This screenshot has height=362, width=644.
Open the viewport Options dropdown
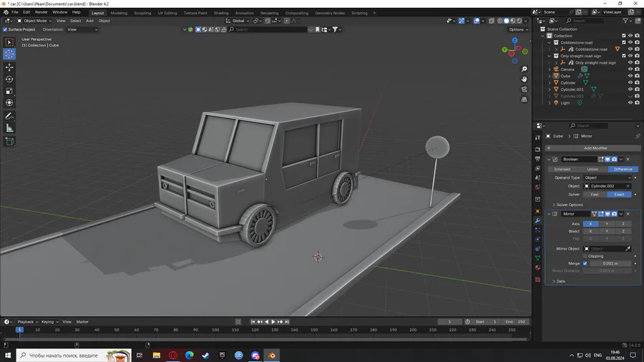pyautogui.click(x=518, y=29)
